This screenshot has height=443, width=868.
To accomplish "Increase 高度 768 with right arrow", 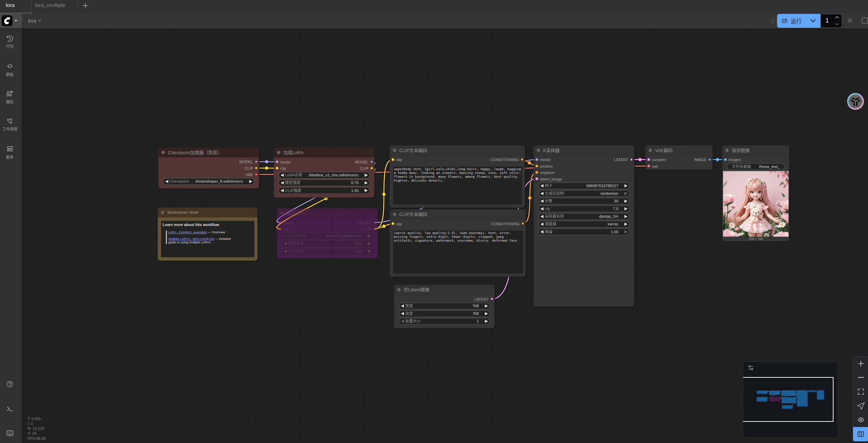I will coord(486,314).
